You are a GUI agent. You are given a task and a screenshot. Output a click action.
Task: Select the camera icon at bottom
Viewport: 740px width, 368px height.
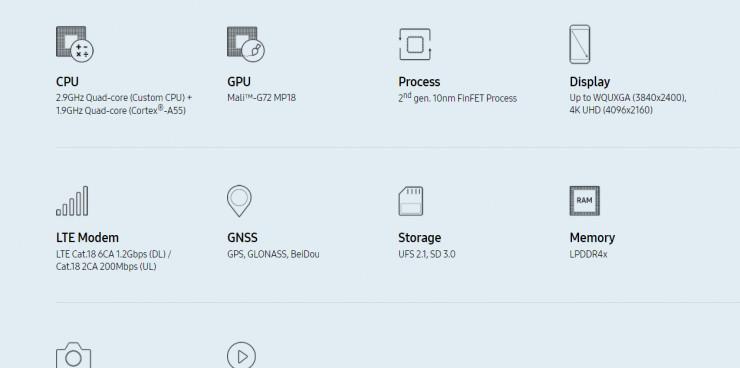pyautogui.click(x=74, y=355)
